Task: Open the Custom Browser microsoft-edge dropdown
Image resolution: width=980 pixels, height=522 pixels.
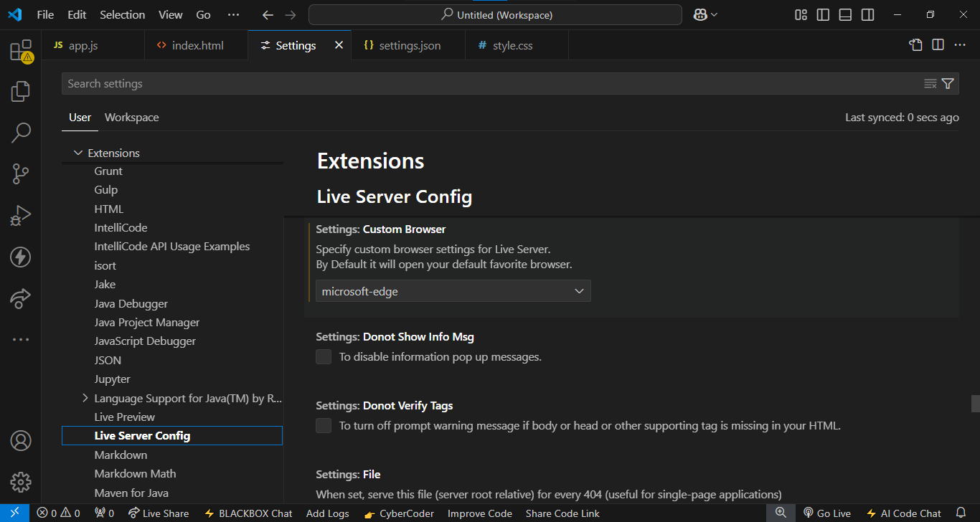Action: (x=453, y=291)
